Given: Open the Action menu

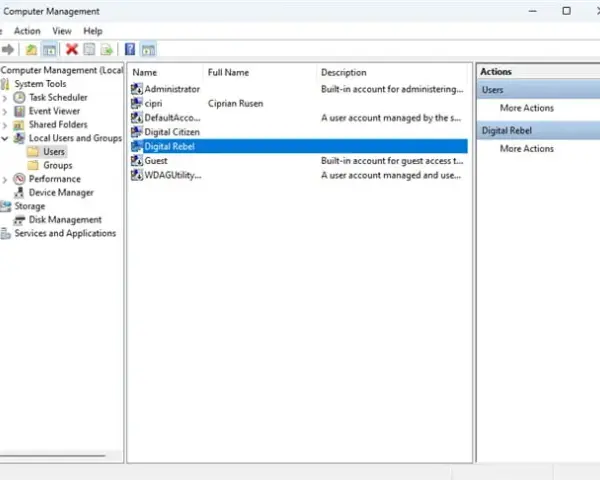Looking at the screenshot, I should click(x=27, y=31).
